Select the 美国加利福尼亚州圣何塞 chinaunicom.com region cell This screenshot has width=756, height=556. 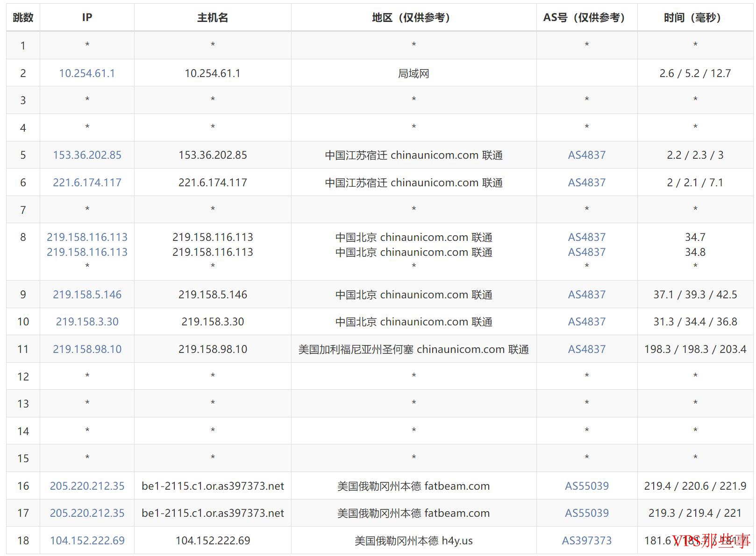pos(414,349)
